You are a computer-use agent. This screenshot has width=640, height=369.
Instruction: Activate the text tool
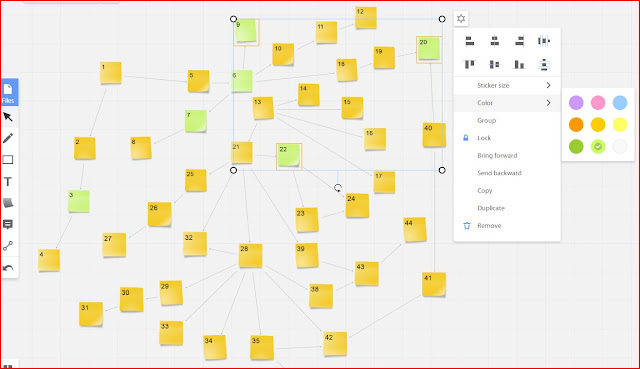coord(8,181)
